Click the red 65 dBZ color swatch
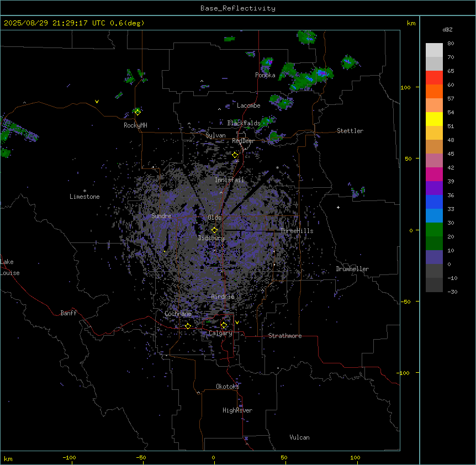 coord(434,78)
